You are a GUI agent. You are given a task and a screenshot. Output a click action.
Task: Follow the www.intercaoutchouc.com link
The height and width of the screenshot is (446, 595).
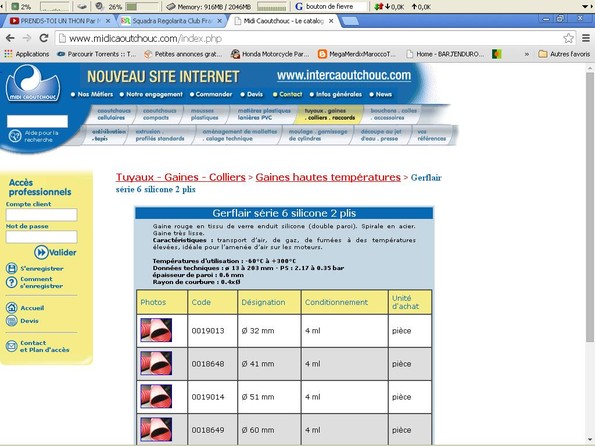[344, 76]
